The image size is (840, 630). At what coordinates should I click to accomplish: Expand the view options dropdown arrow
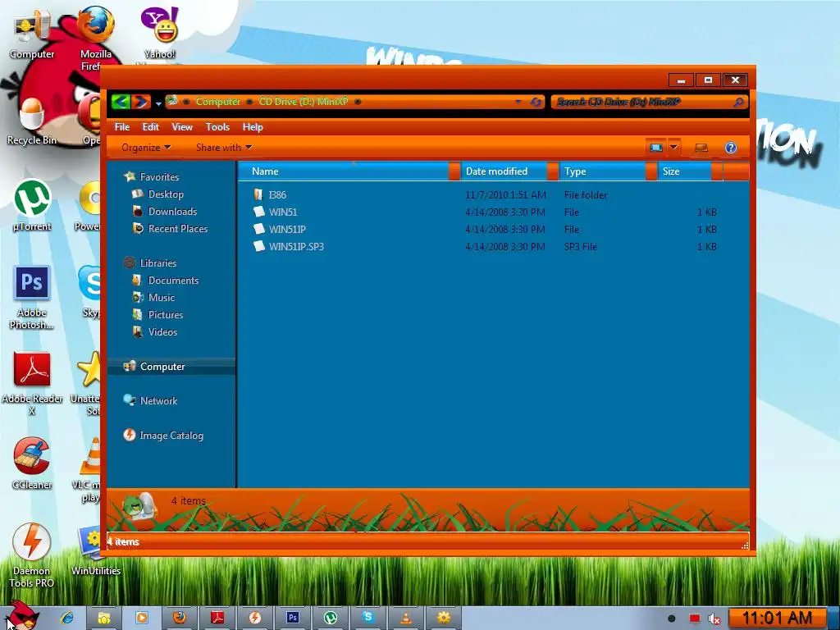tap(674, 148)
